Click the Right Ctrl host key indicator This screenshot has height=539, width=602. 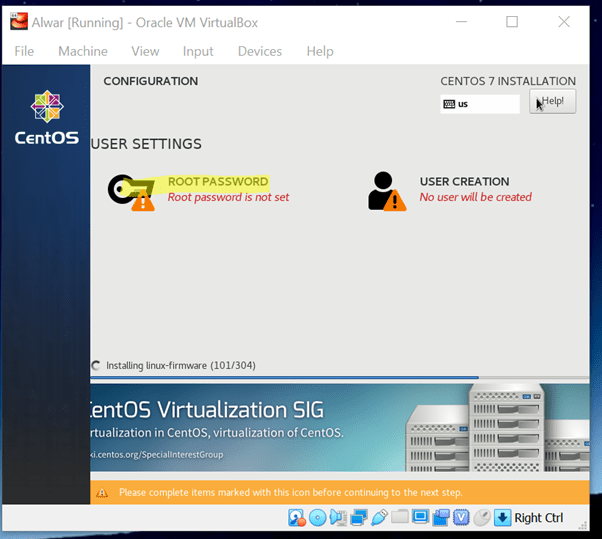538,517
